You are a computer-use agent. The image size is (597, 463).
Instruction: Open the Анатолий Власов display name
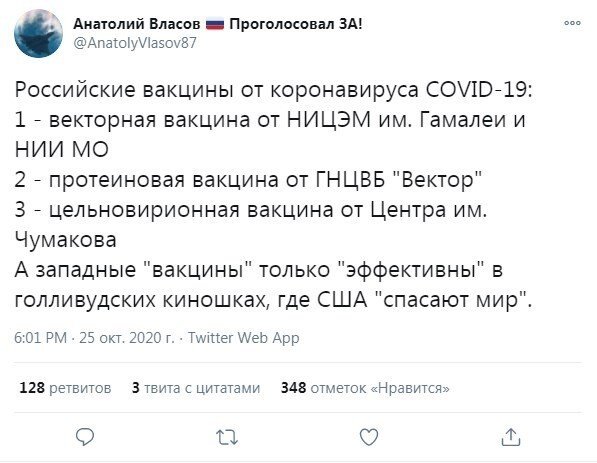pyautogui.click(x=137, y=24)
